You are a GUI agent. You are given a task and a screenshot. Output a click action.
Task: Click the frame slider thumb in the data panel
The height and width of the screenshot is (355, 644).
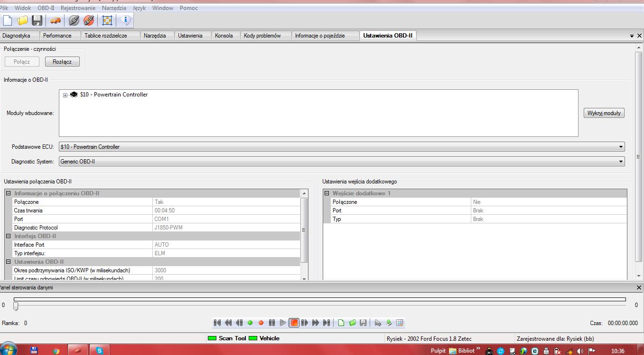pyautogui.click(x=16, y=306)
